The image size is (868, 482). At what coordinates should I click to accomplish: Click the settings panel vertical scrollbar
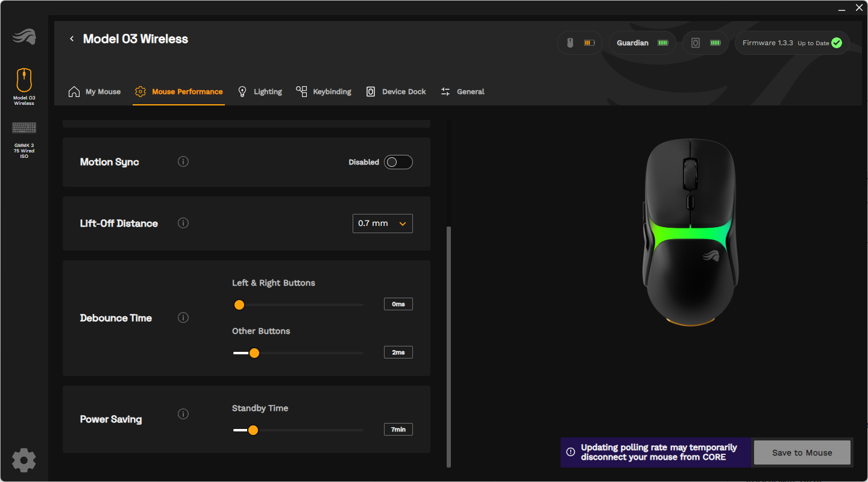click(x=448, y=346)
